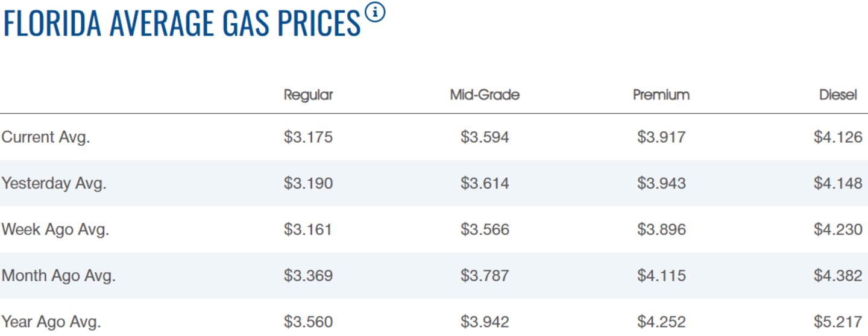Select the Week Ago Avg. row label
Image resolution: width=868 pixels, height=336 pixels.
point(55,229)
